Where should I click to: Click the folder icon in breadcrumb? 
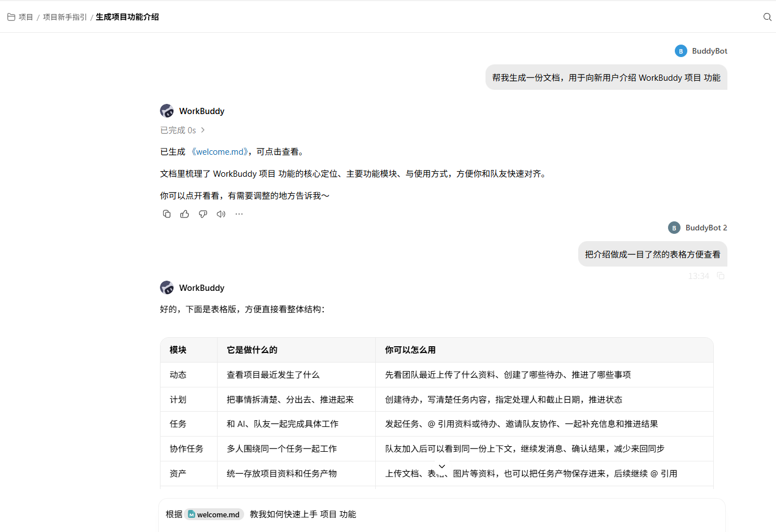[11, 17]
